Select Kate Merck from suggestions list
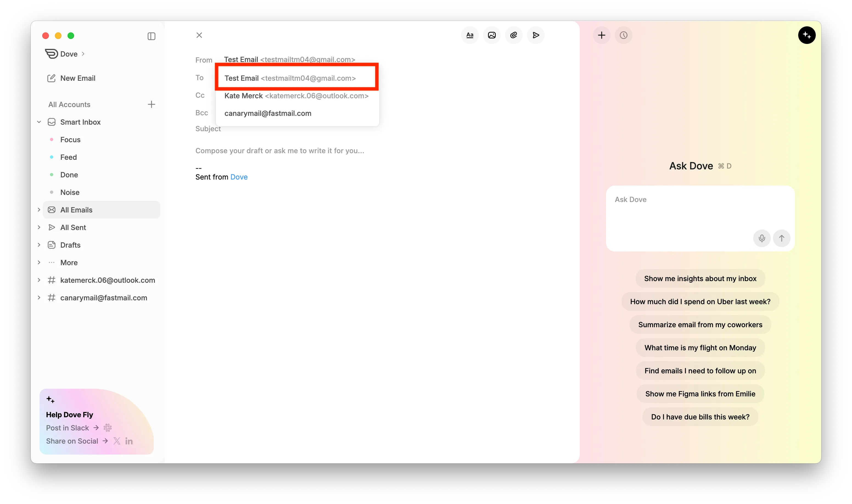Viewport: 852px width, 504px height. [296, 96]
